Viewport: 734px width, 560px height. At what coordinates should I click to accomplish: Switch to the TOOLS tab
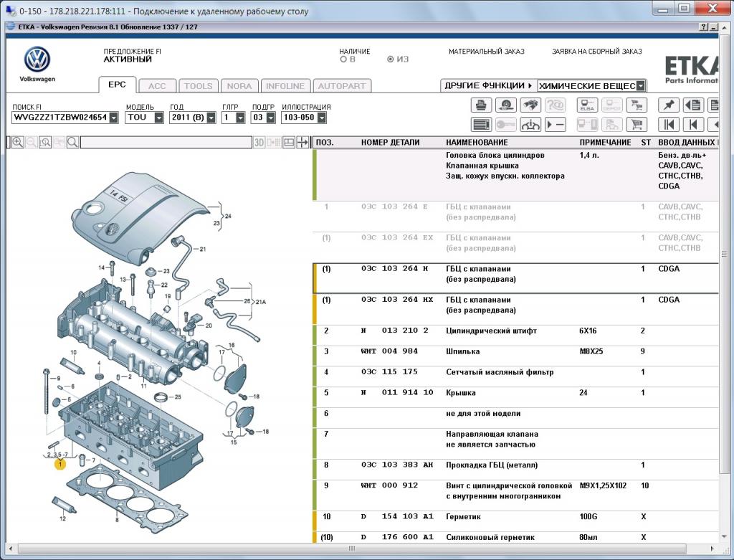pos(199,86)
